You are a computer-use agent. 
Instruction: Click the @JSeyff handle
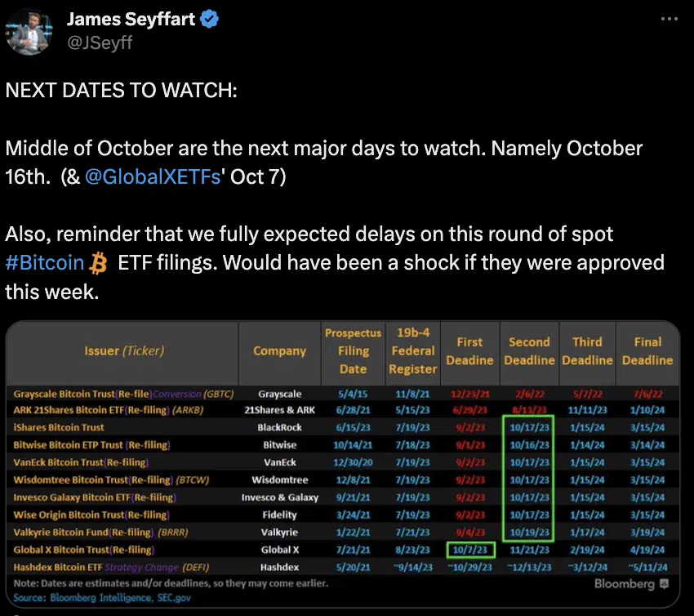(100, 42)
